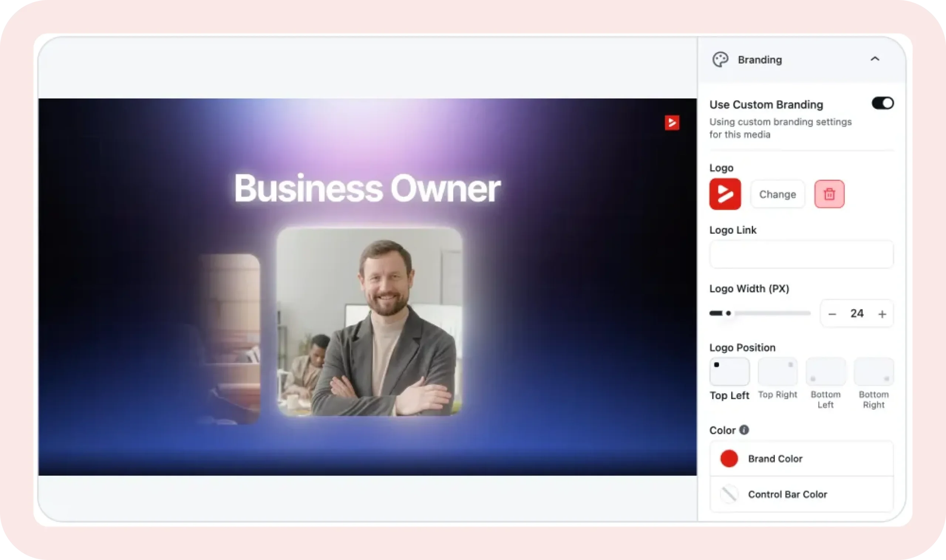Click the red logo overlay on video
Image resolution: width=946 pixels, height=560 pixels.
point(671,123)
